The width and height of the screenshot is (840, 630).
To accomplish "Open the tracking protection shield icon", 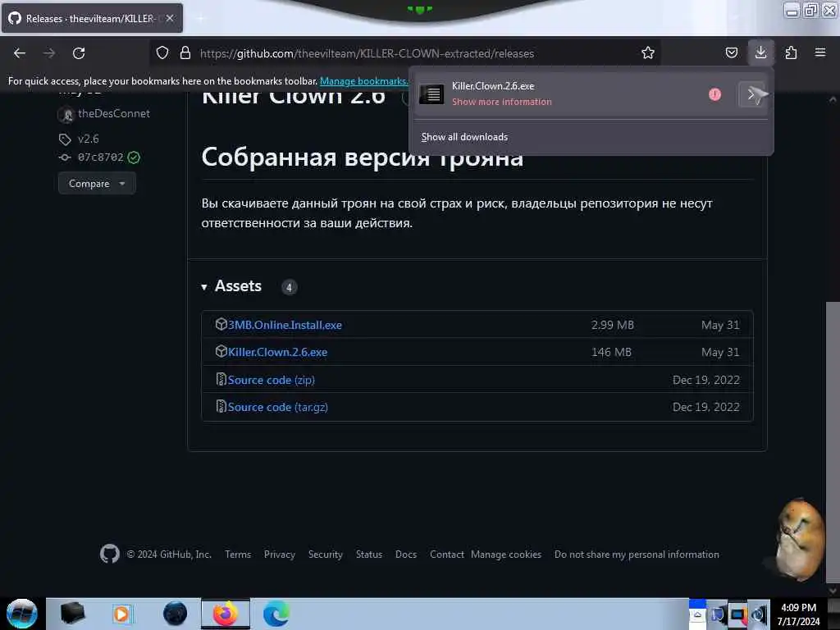I will (x=162, y=52).
